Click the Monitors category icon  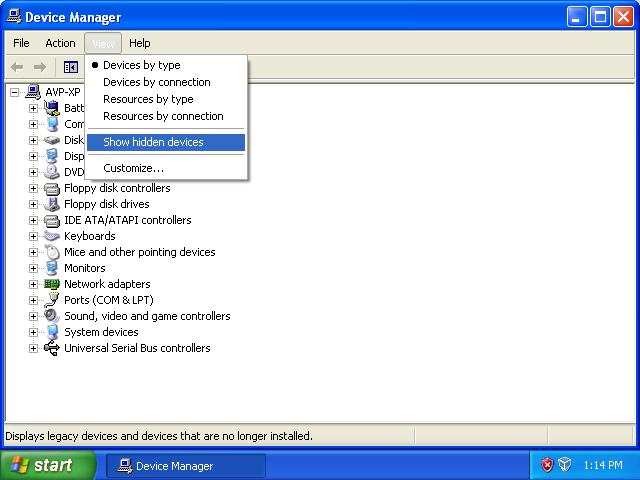coord(52,268)
